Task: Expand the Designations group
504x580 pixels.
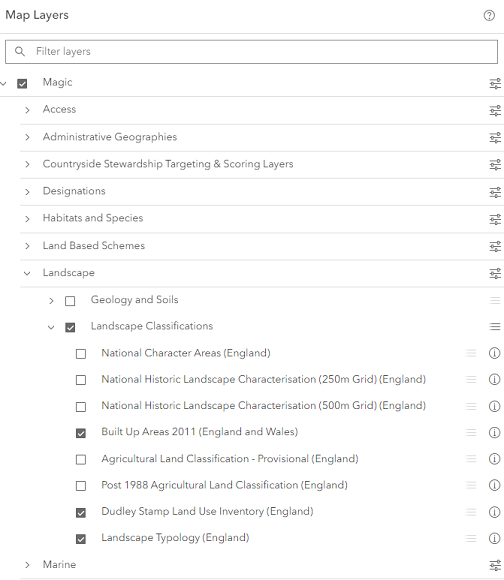Action: pos(27,192)
